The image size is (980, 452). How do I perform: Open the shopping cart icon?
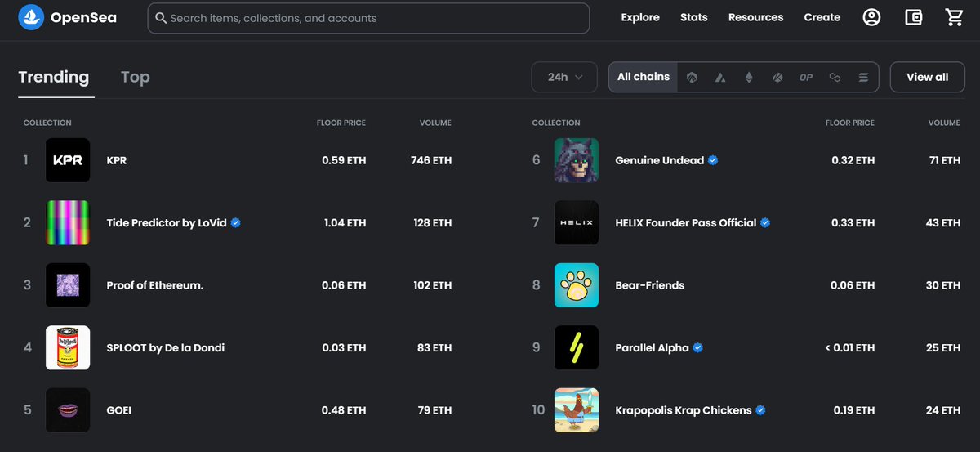[955, 17]
